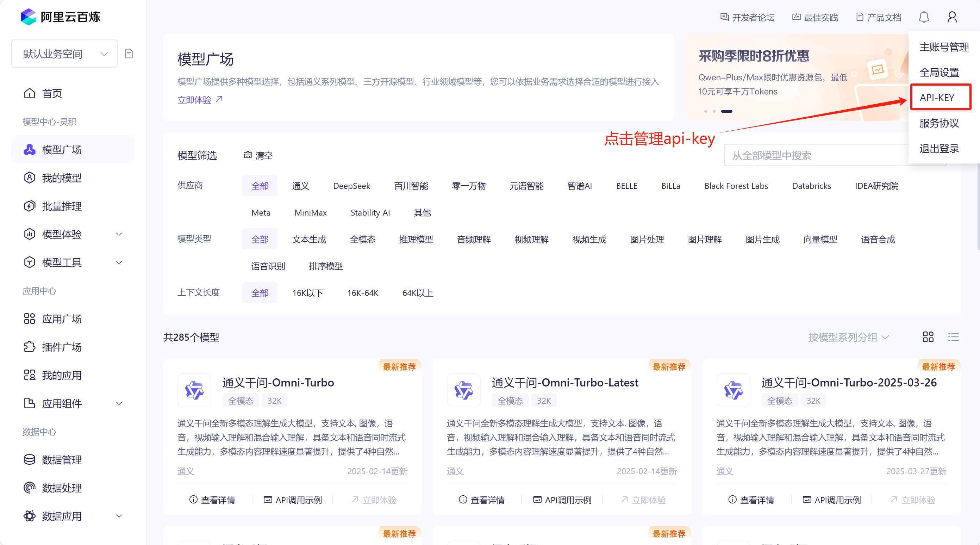Open 批量推理 in the sidebar

[x=62, y=206]
